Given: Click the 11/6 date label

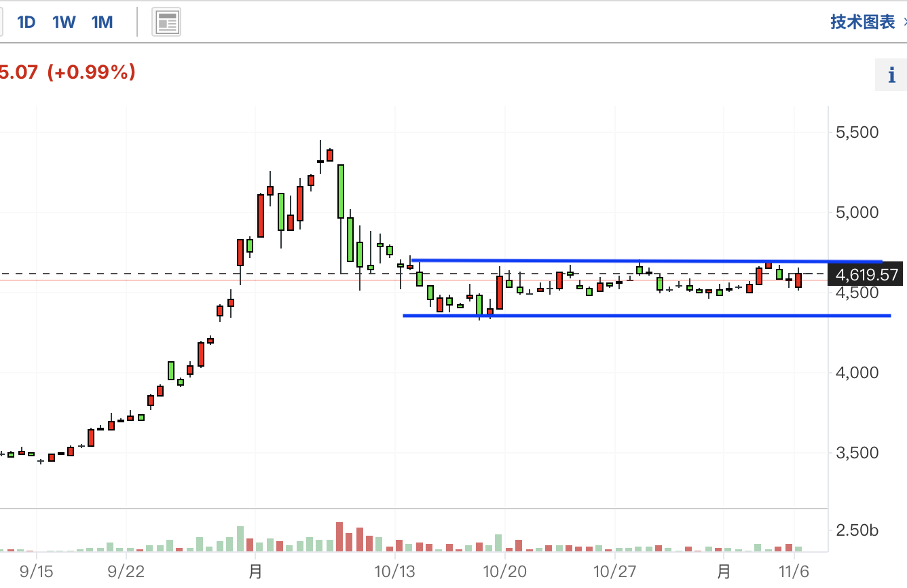Looking at the screenshot, I should pos(795,572).
